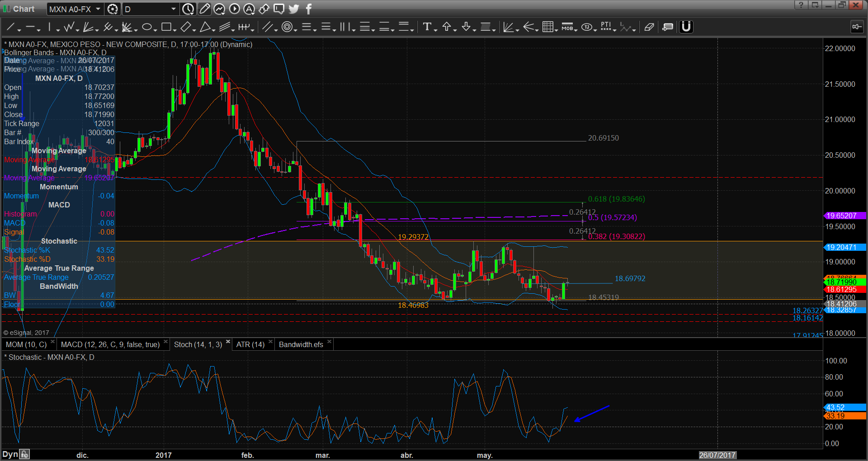This screenshot has width=868, height=461.
Task: Open the alerts 'A' icon
Action: tap(249, 9)
